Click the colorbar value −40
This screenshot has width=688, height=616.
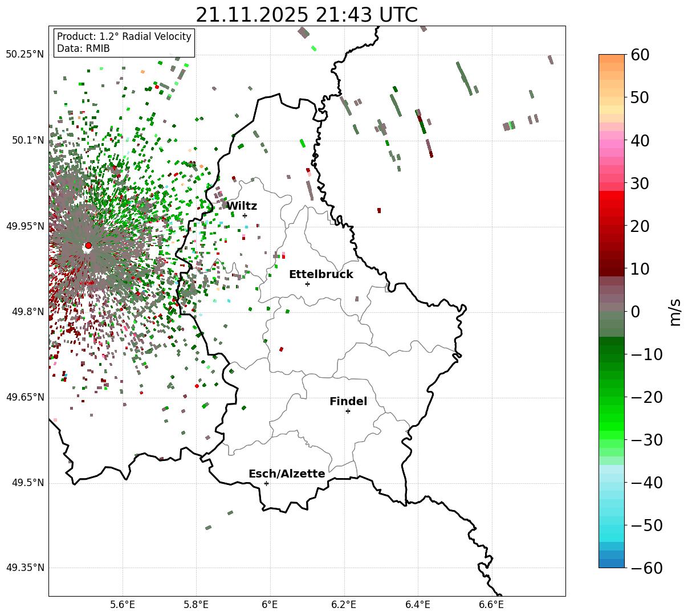[646, 483]
